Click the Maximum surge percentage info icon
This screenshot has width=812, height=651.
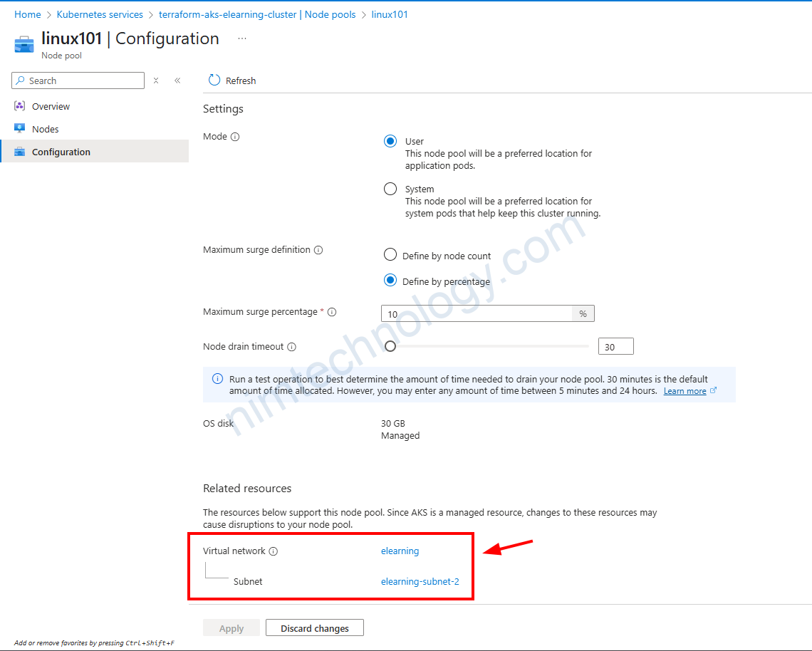pyautogui.click(x=332, y=312)
